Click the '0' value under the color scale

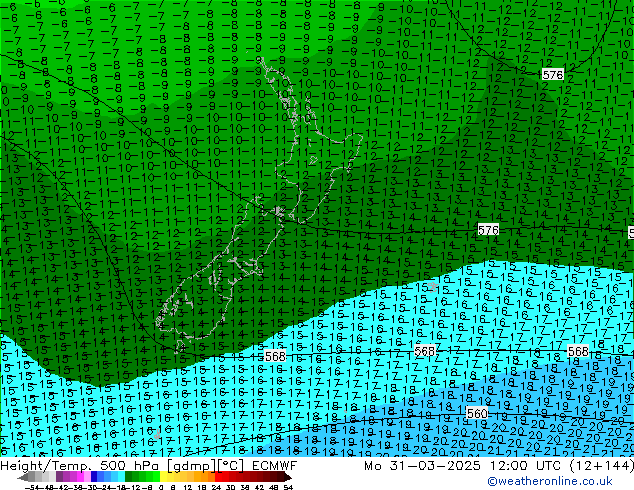tap(161, 487)
